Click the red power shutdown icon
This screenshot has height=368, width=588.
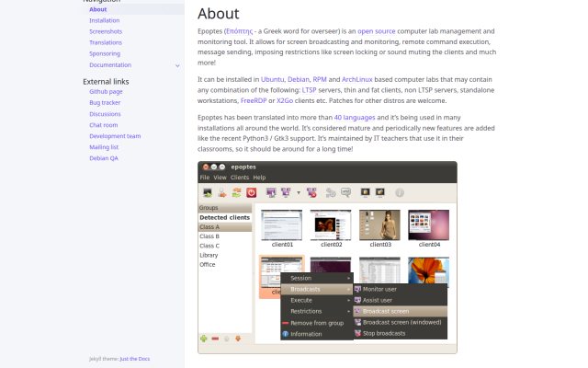coord(251,192)
